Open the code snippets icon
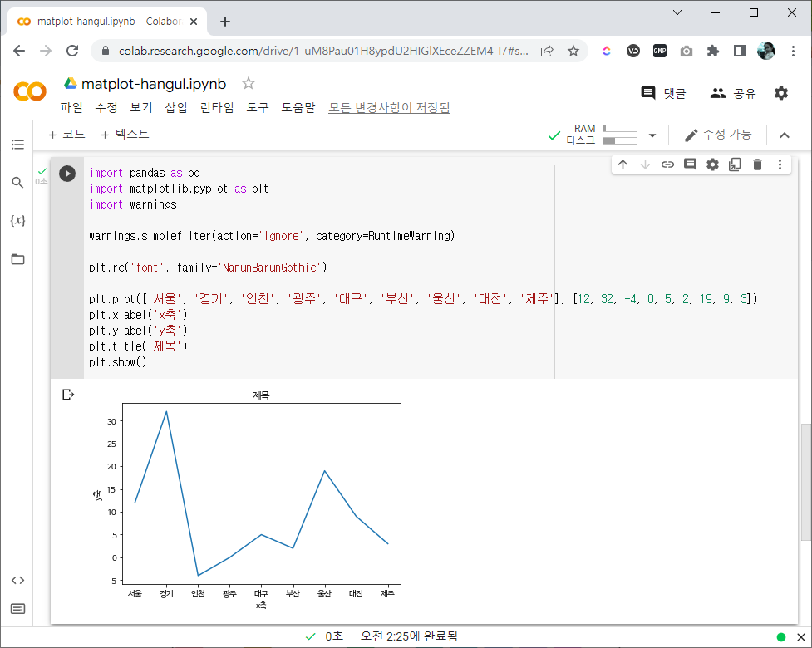The width and height of the screenshot is (812, 648). [x=17, y=580]
